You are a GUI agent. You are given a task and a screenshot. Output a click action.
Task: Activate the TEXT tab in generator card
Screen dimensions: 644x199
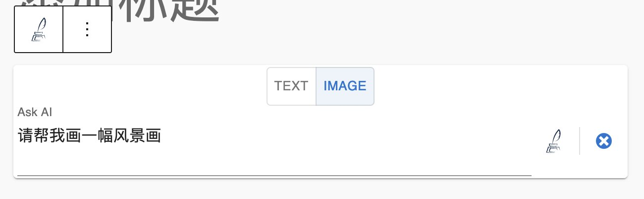pyautogui.click(x=291, y=86)
